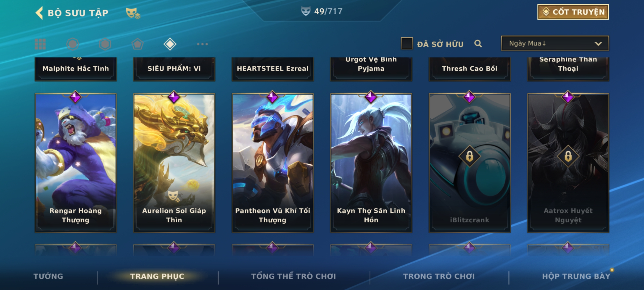
Task: Click the Cốt Truyện button
Action: [x=573, y=12]
